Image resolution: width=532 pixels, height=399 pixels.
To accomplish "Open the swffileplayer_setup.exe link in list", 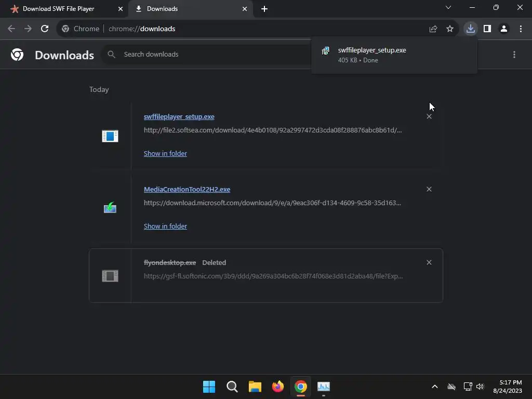I will (x=179, y=117).
